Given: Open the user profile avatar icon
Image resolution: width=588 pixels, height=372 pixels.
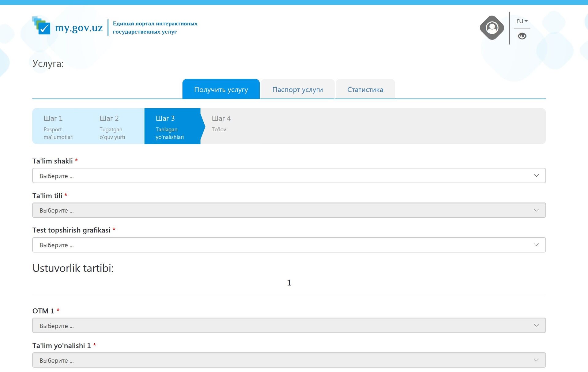Looking at the screenshot, I should [x=492, y=28].
